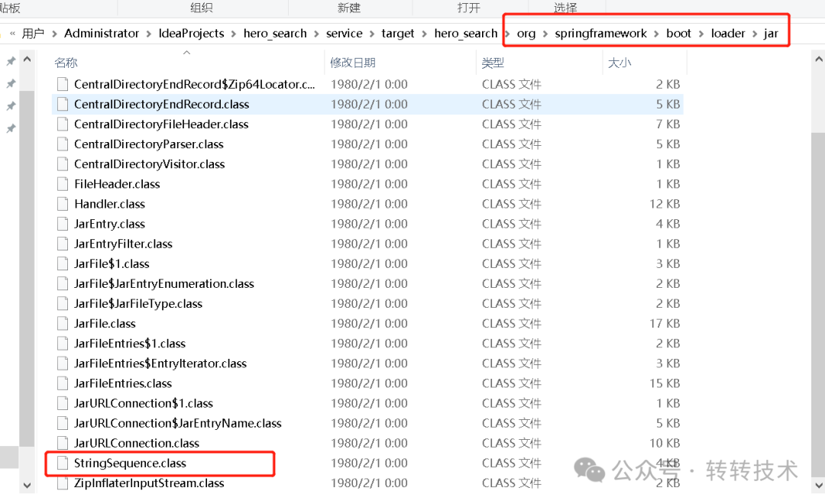Click the file icon beside JarFile$JarFileType.class

tap(63, 304)
